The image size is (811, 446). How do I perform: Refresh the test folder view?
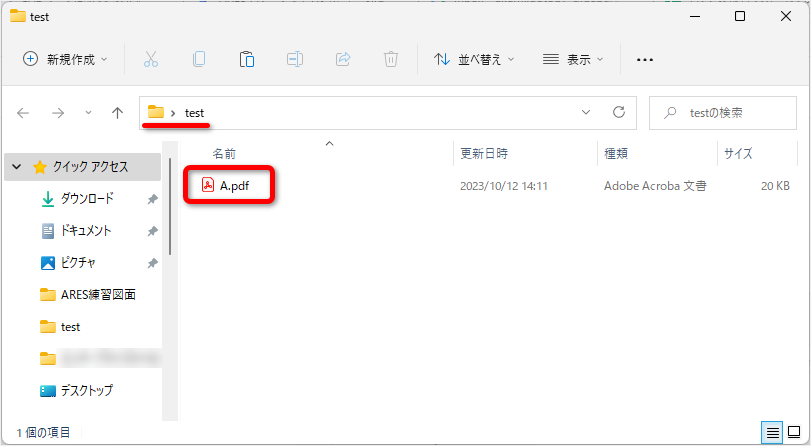pyautogui.click(x=618, y=113)
